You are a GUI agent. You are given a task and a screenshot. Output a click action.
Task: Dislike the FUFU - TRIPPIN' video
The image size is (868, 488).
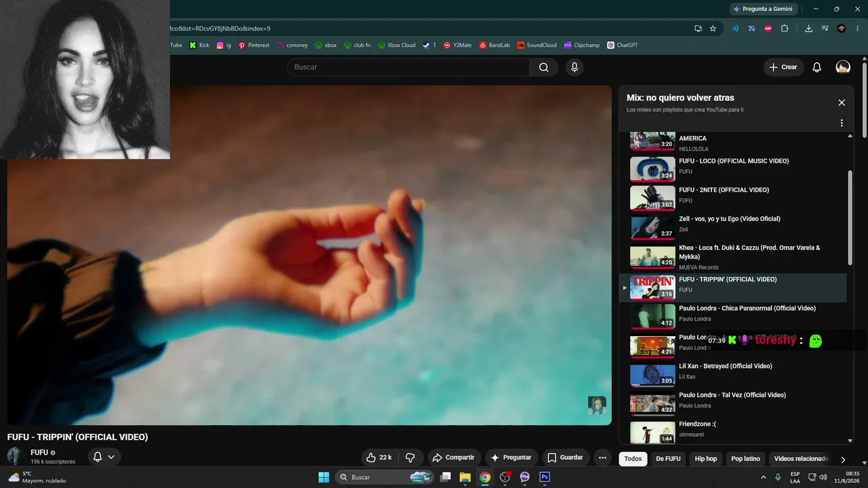click(x=410, y=457)
